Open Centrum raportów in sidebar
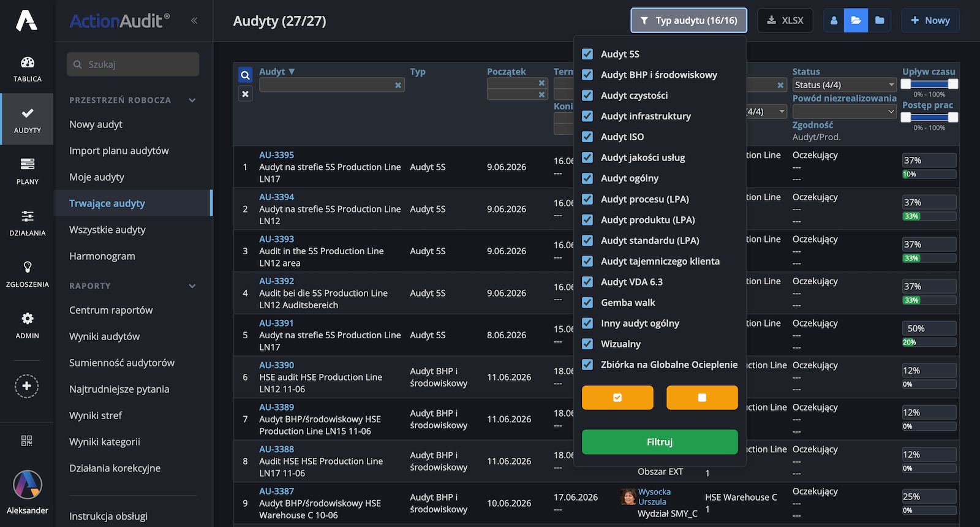This screenshot has height=527, width=980. click(x=111, y=310)
